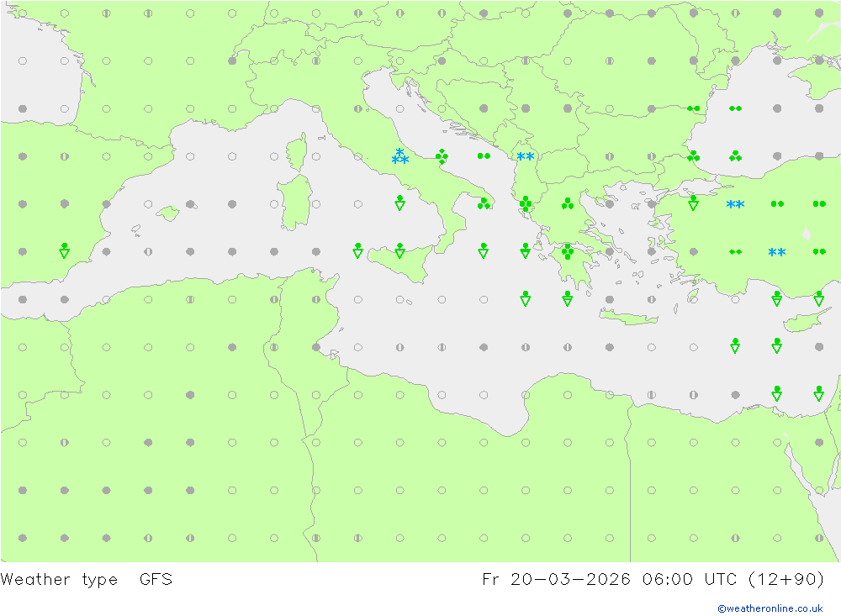Image resolution: width=841 pixels, height=616 pixels.
Task: Select the 'Fr 20-03-2026 06:00 UTC (12+90)' forecast time label
Action: [x=653, y=580]
